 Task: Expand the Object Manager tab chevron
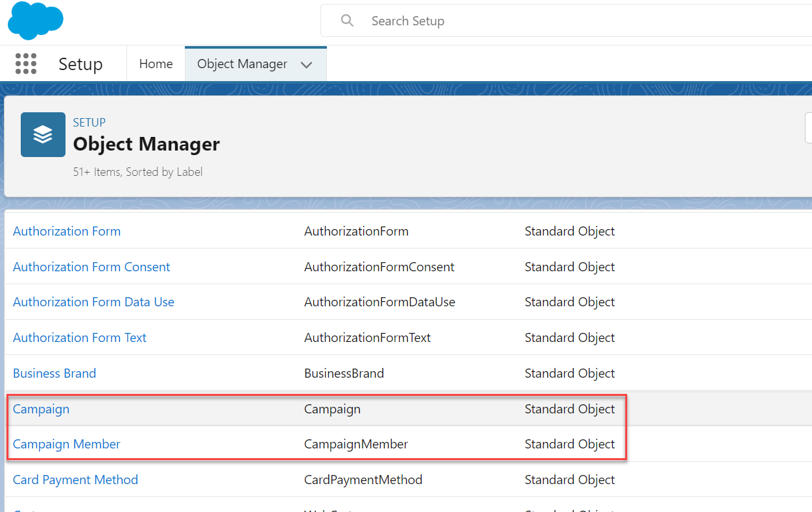tap(307, 65)
